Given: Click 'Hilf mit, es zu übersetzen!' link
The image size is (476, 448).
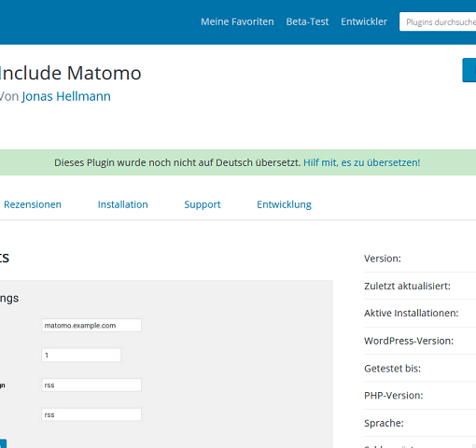Looking at the screenshot, I should click(x=361, y=162).
